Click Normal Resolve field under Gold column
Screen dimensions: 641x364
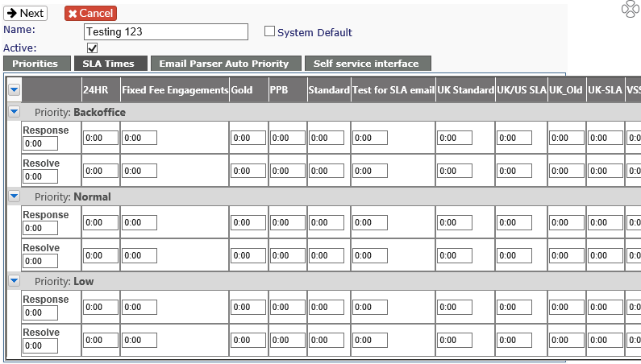pos(248,255)
